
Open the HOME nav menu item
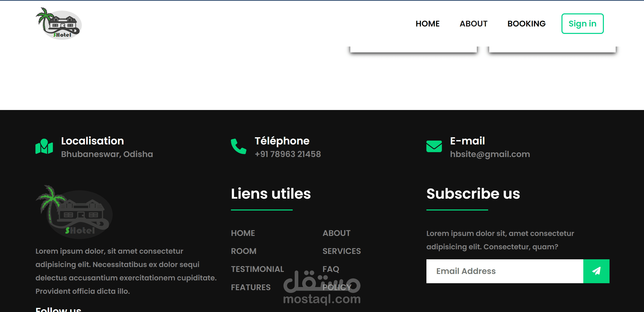click(428, 24)
